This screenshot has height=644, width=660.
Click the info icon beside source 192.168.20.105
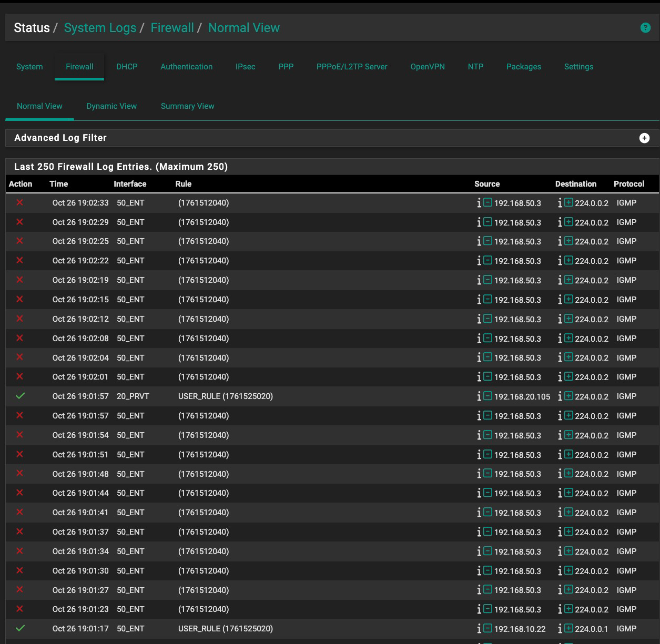click(479, 396)
